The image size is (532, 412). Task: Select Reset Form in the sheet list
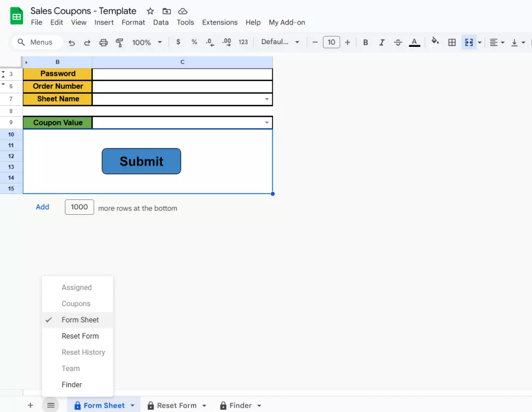[80, 336]
